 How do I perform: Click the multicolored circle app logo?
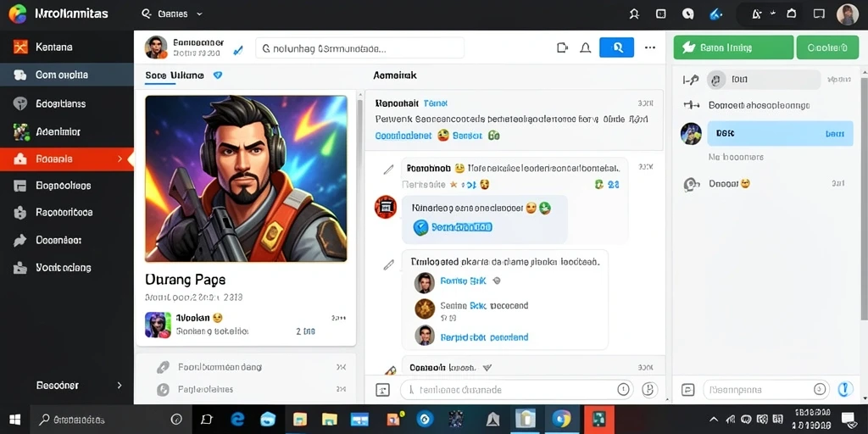18,14
